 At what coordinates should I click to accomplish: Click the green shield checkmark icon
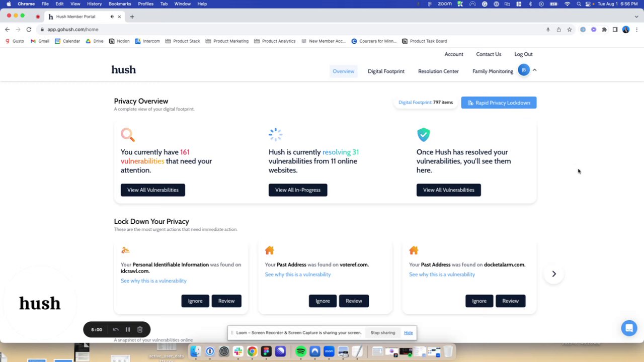tap(423, 135)
